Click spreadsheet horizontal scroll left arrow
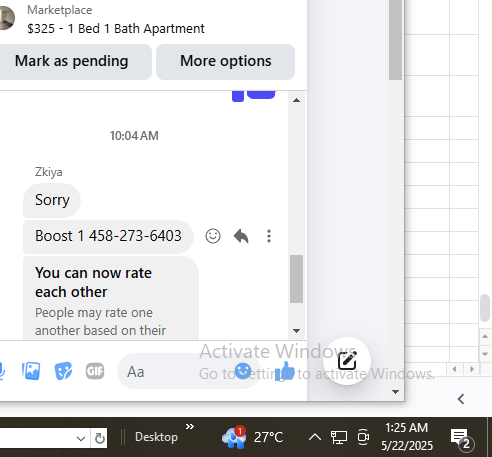This screenshot has height=457, width=492. point(454,369)
